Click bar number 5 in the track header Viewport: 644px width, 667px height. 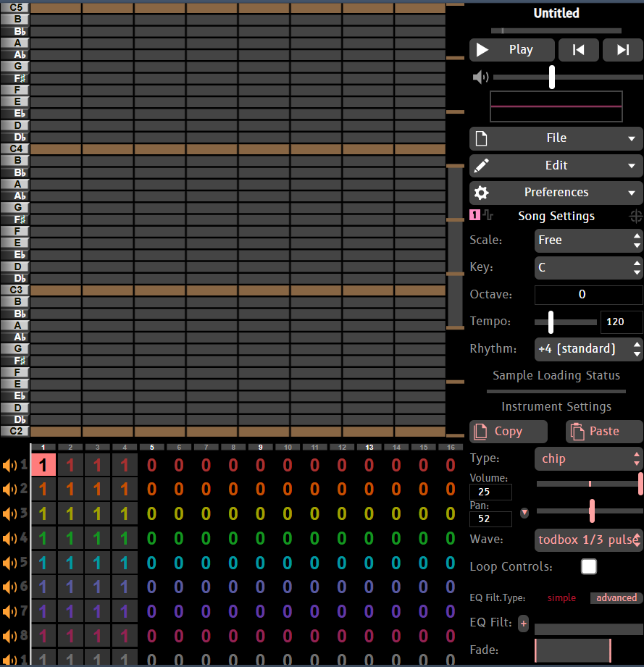point(152,447)
